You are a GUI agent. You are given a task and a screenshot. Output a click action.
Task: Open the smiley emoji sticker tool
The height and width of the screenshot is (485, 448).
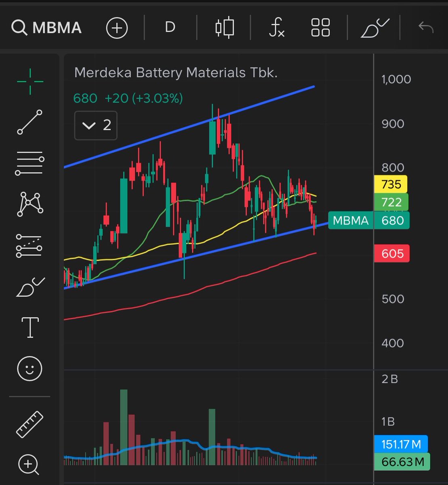pyautogui.click(x=29, y=368)
